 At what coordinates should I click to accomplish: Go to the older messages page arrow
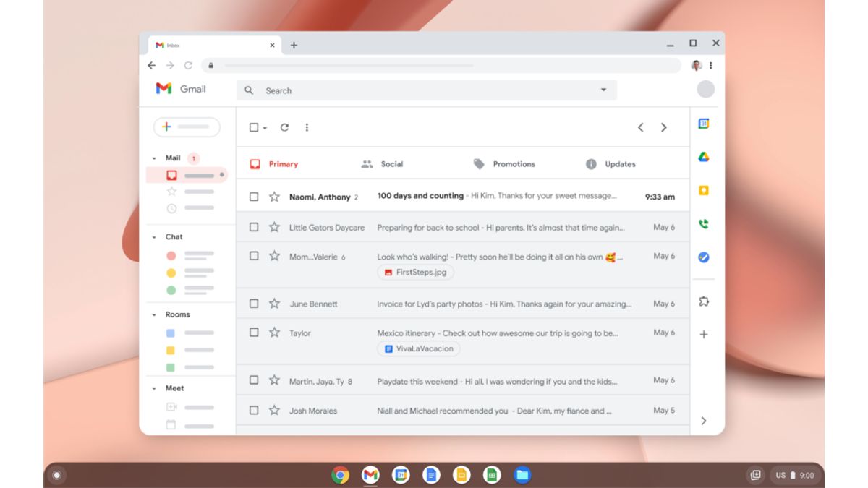tap(663, 127)
